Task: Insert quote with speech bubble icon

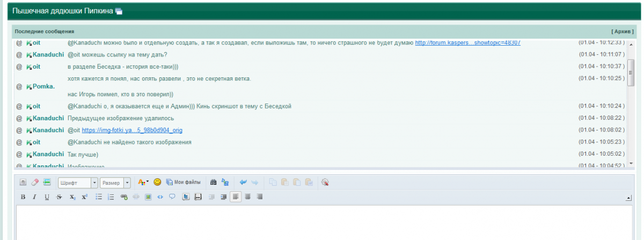Action: pos(172,197)
